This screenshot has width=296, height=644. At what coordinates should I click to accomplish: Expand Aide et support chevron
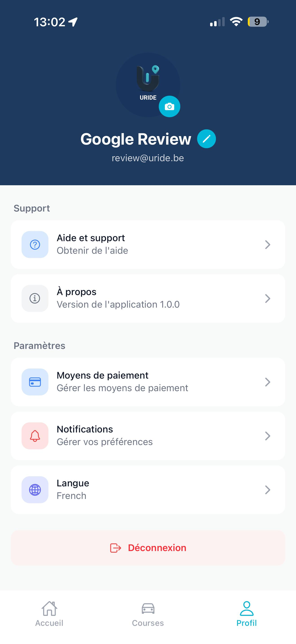pyautogui.click(x=268, y=245)
